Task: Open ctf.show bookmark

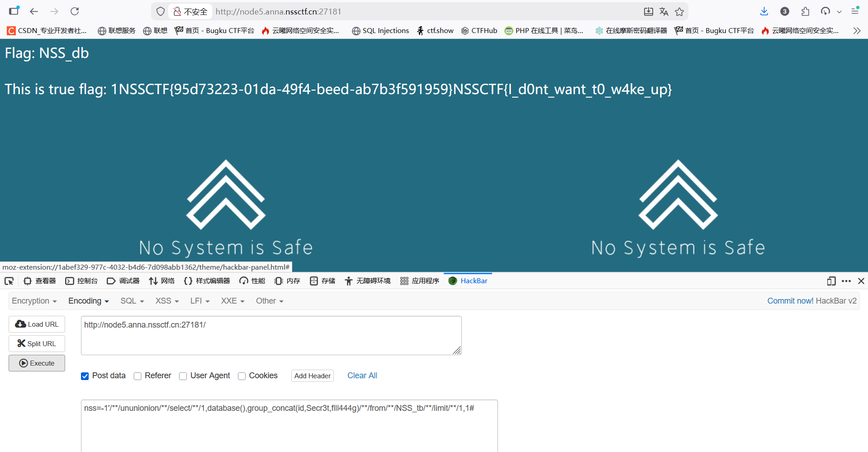Action: 435,31
